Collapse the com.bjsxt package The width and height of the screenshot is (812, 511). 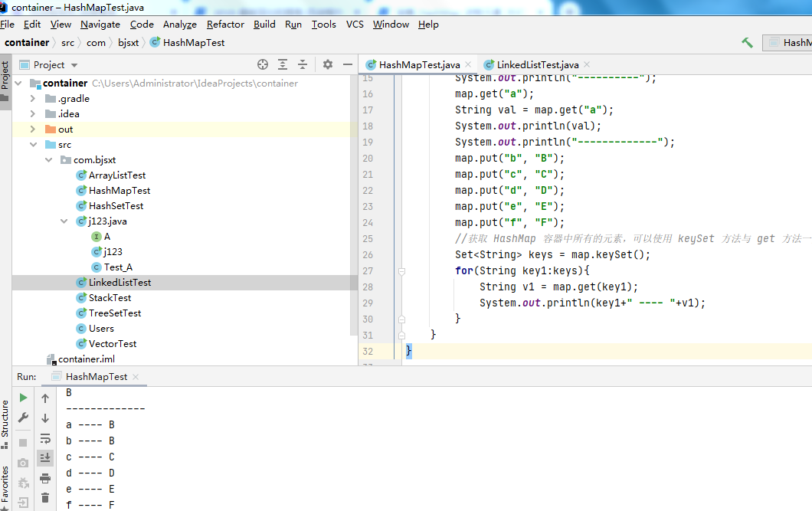tap(49, 160)
